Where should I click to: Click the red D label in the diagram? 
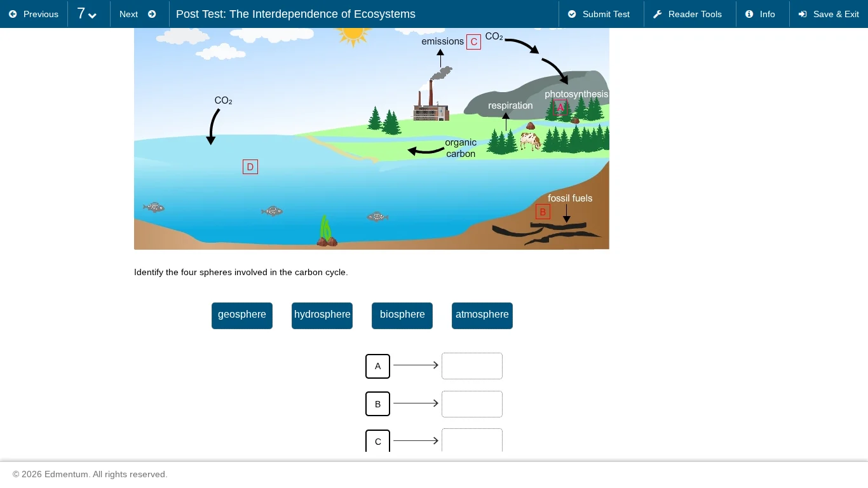click(250, 167)
